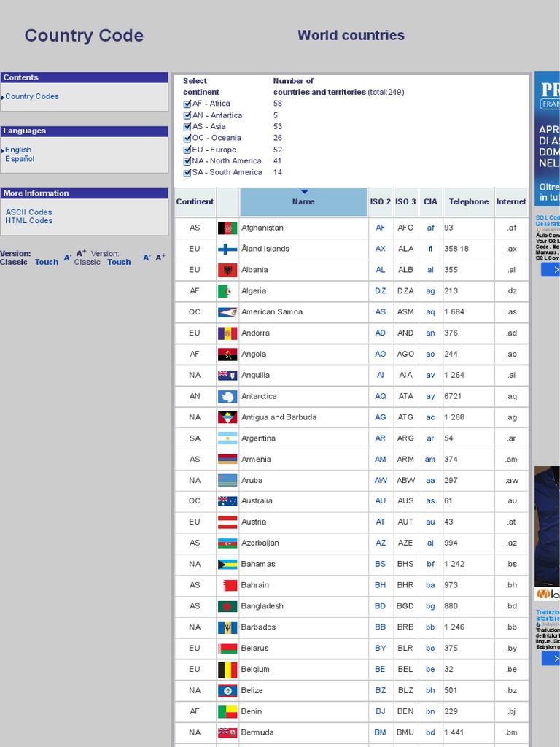560x747 pixels.
Task: Click the Belgium flag icon
Action: pos(227,670)
